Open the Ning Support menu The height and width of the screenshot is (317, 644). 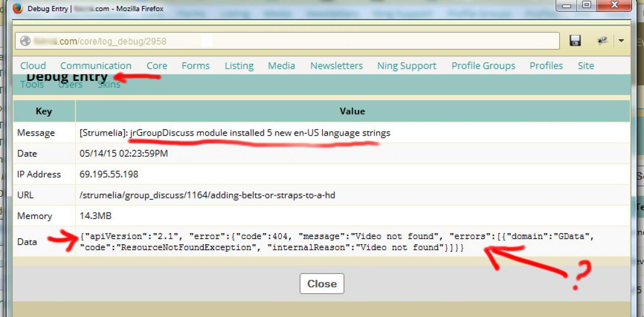coord(407,66)
